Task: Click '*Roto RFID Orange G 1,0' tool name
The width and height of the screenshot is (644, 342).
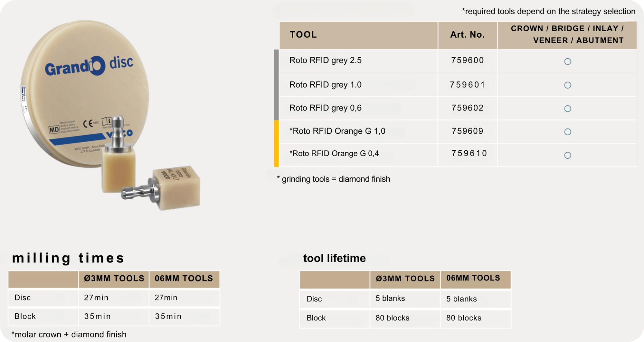Action: click(x=337, y=131)
